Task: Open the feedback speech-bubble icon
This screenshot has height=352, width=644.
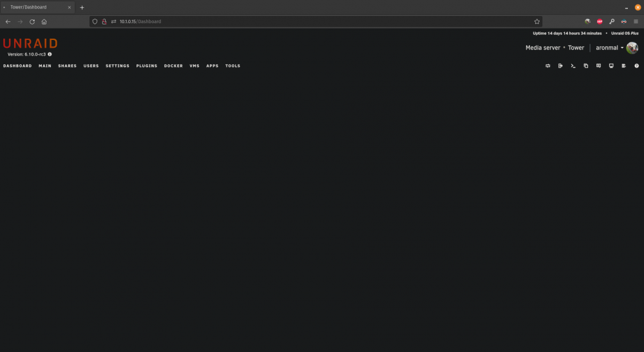Action: (x=599, y=66)
